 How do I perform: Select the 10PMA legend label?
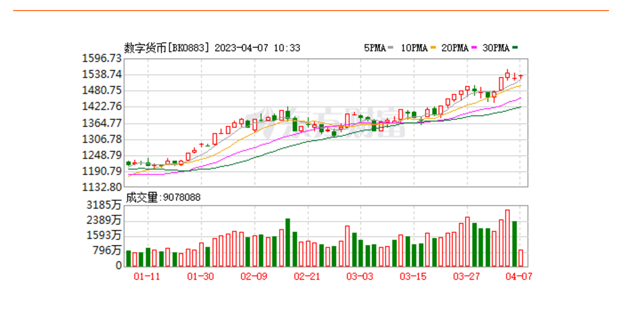click(414, 48)
